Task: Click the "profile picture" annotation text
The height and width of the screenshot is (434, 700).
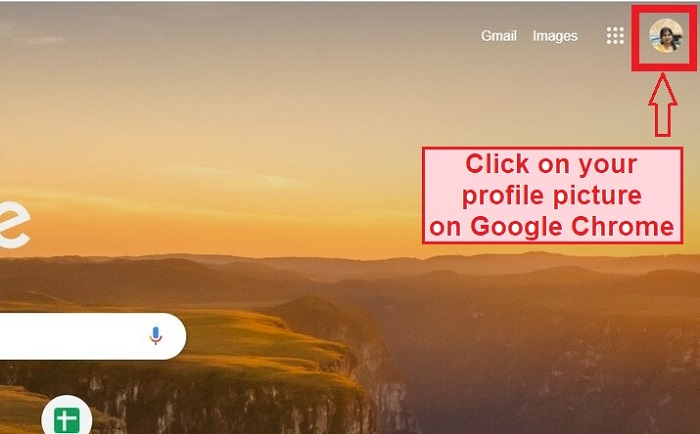Action: click(x=552, y=196)
